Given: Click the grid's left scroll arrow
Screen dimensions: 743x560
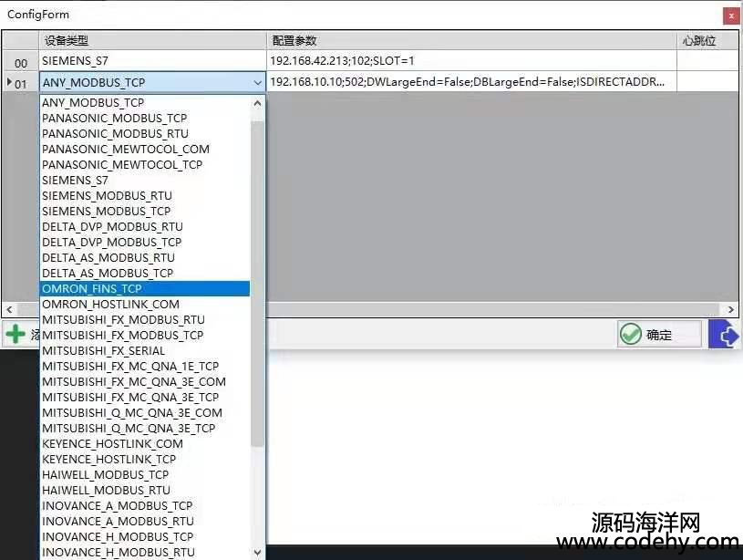Looking at the screenshot, I should coord(9,309).
